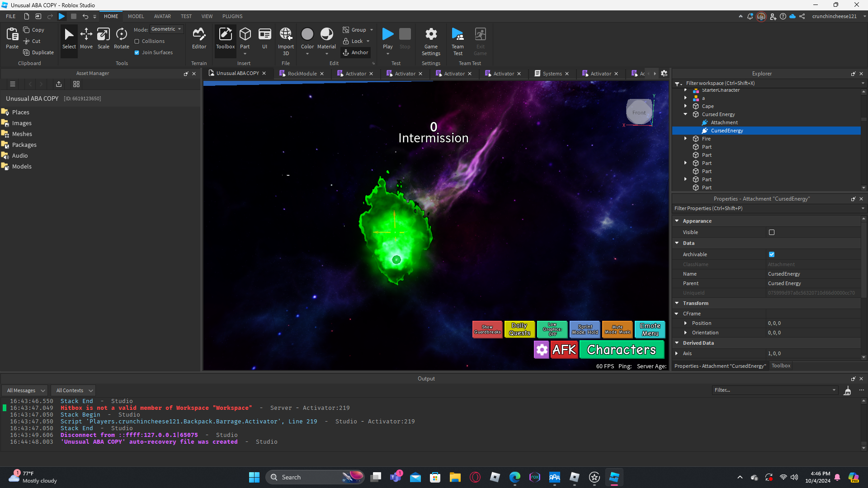Click the Asset Manager upload icon
The width and height of the screenshot is (868, 488).
click(x=59, y=84)
